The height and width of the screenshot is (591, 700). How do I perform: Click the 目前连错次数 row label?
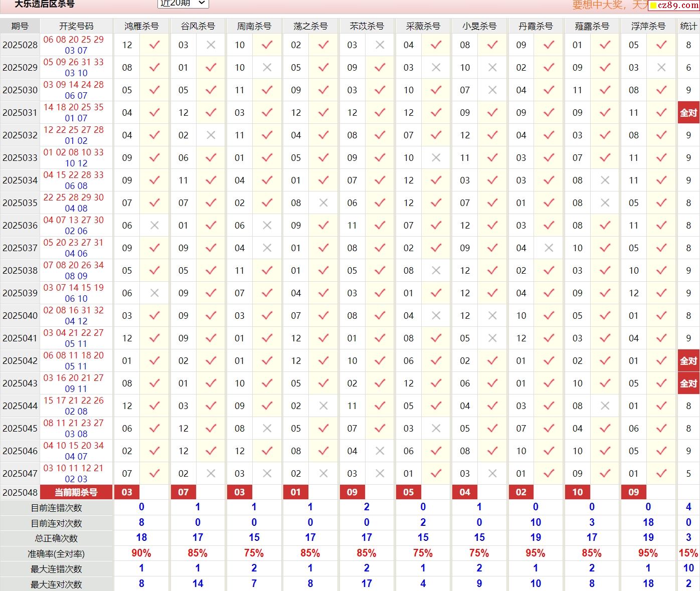coord(56,508)
